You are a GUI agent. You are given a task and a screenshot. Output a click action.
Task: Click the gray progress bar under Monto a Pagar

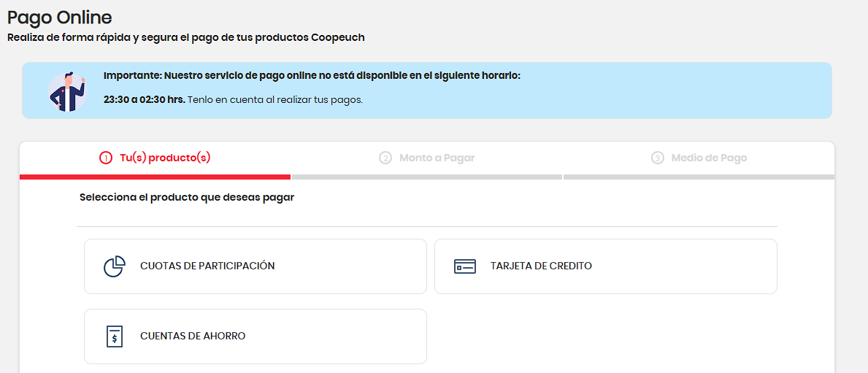(426, 177)
